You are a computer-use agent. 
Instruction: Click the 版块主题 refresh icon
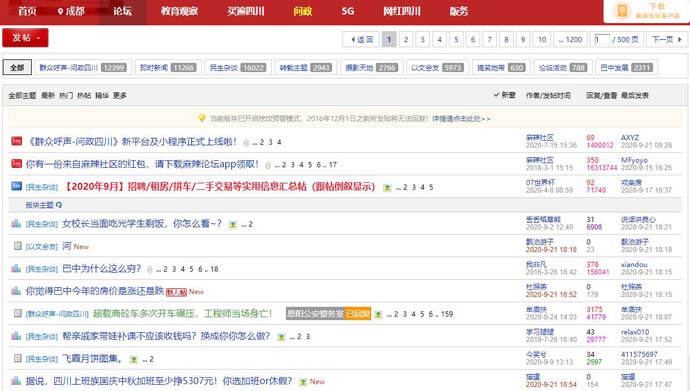coord(59,205)
